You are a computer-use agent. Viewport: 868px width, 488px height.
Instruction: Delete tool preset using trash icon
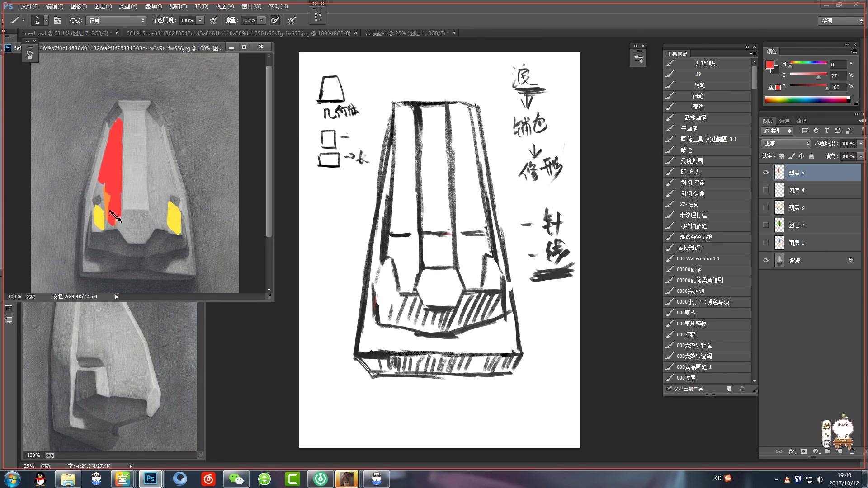point(742,389)
